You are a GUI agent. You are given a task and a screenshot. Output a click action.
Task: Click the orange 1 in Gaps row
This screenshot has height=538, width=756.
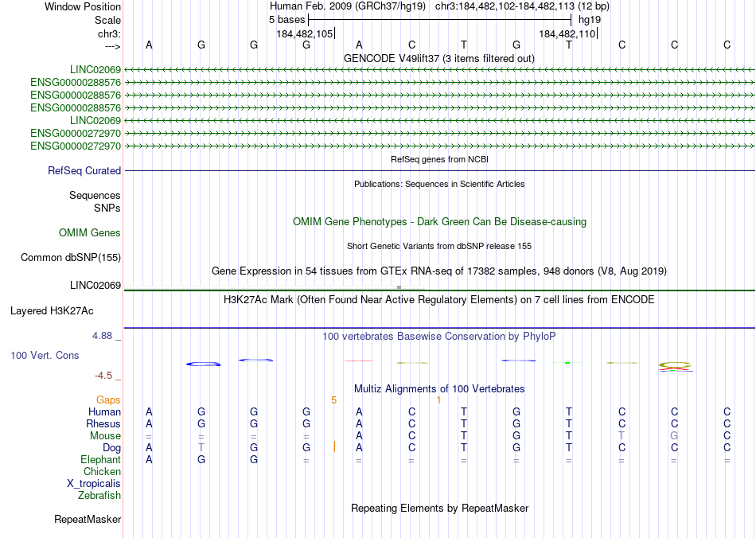tap(438, 400)
